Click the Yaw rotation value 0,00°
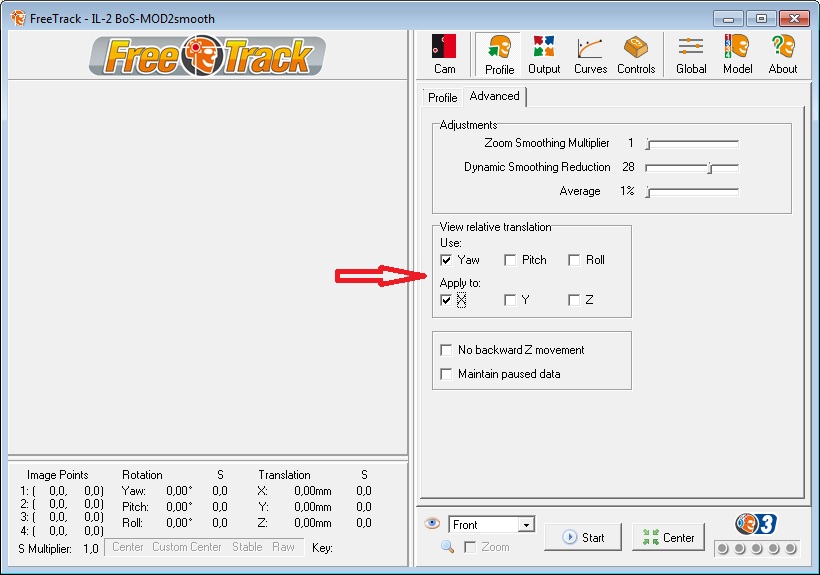This screenshot has height=575, width=820. (179, 491)
